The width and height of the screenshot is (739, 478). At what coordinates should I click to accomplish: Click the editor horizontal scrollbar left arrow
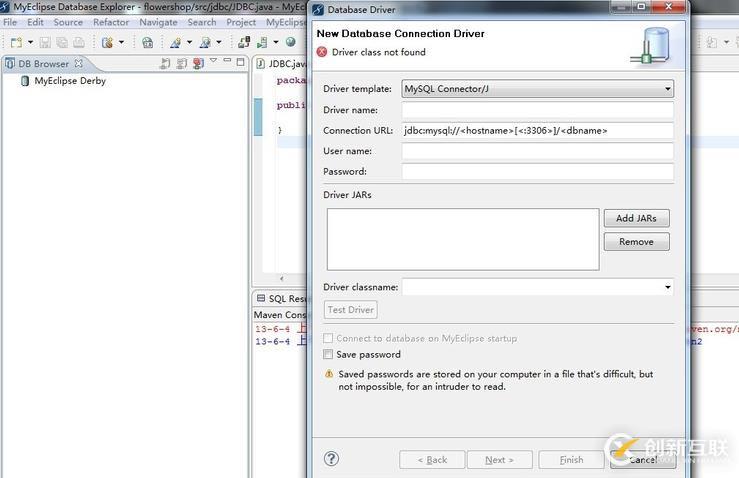click(282, 279)
